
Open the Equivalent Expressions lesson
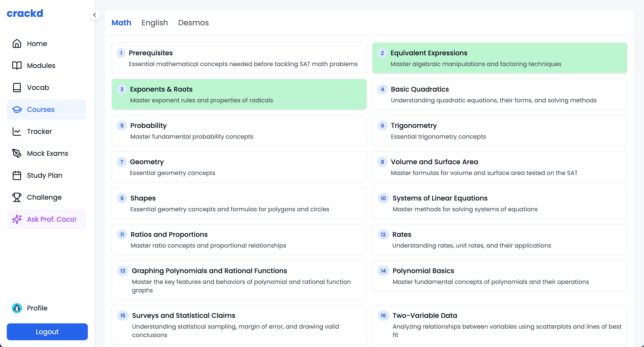(x=500, y=58)
